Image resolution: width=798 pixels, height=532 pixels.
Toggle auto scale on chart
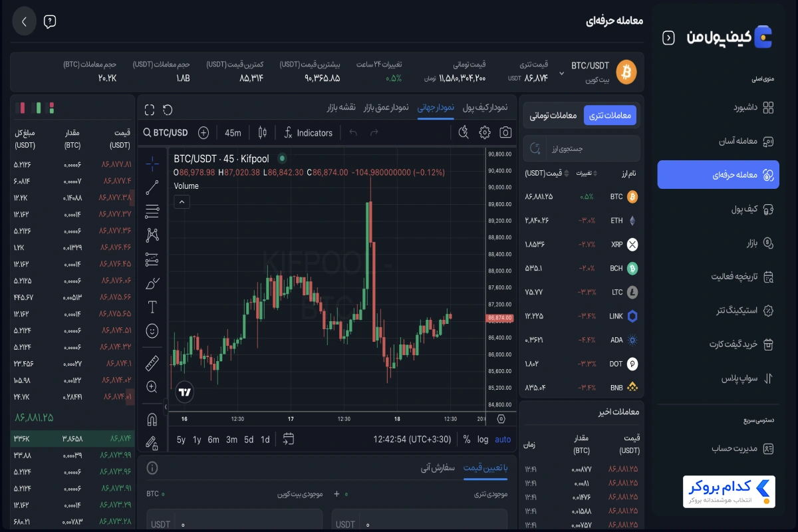point(503,440)
